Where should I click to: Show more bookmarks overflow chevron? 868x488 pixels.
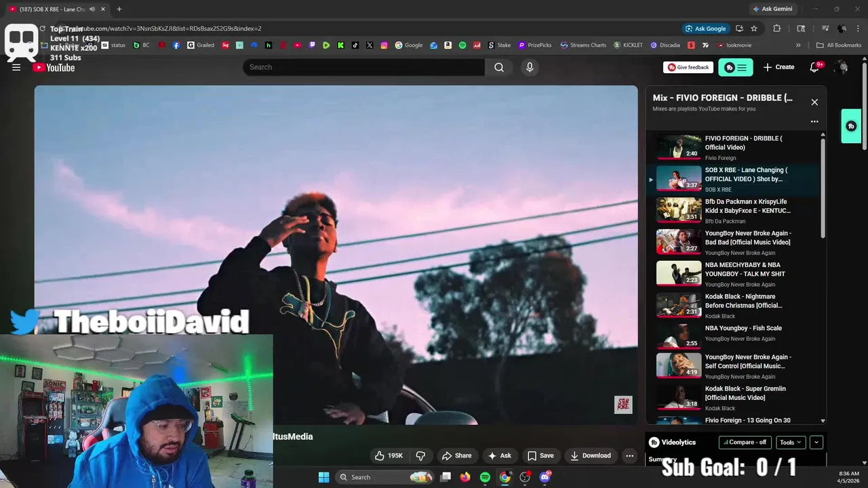[798, 45]
